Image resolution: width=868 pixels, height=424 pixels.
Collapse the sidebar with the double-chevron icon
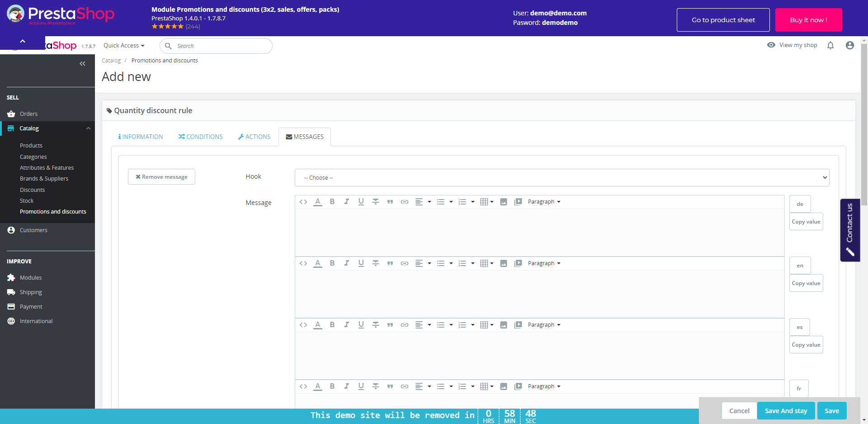pos(82,64)
